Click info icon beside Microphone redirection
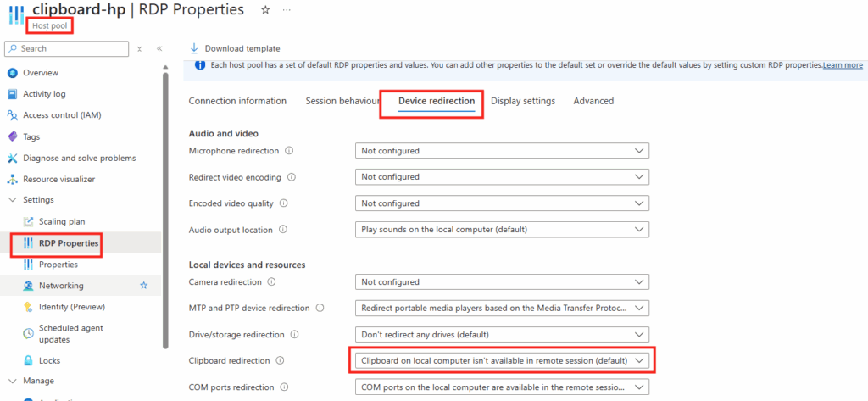The image size is (868, 401). pos(289,151)
